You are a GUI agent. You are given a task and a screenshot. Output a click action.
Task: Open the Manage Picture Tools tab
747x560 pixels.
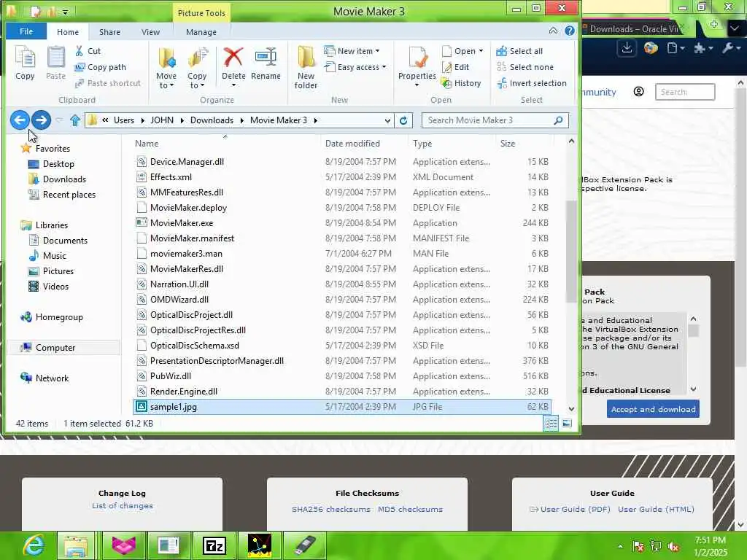click(201, 32)
